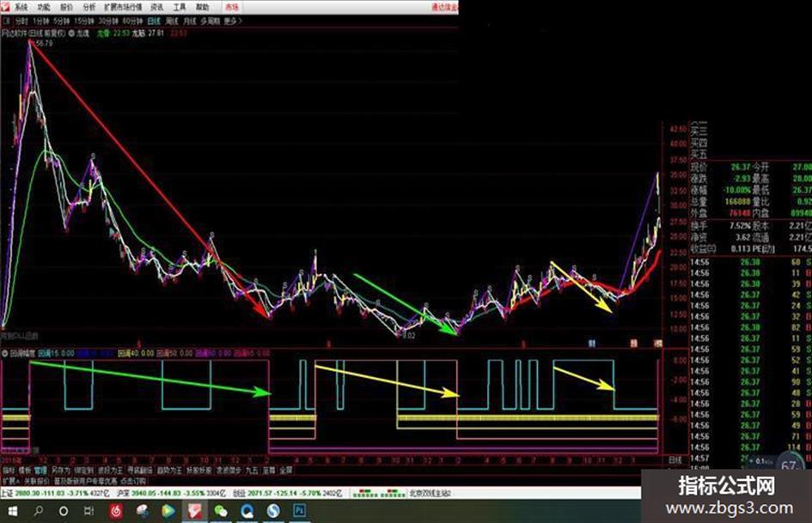This screenshot has height=523, width=812.
Task: Open the 功能 menu
Action: coord(44,7)
